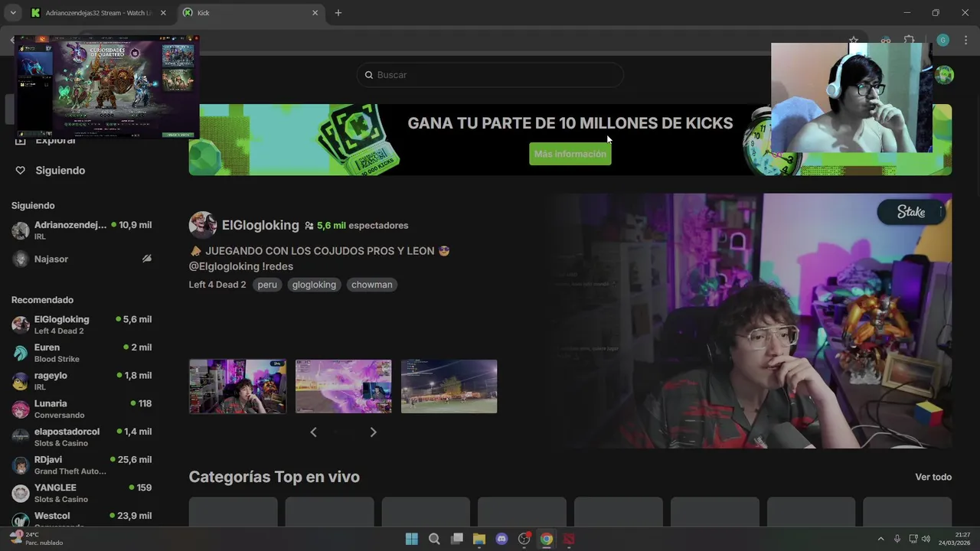Click the microphone tray icon
The width and height of the screenshot is (980, 551).
tap(897, 539)
